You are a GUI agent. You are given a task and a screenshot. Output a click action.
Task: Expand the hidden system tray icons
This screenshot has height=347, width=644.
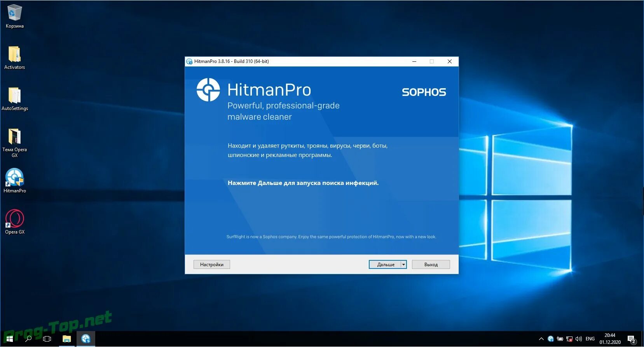[541, 339]
